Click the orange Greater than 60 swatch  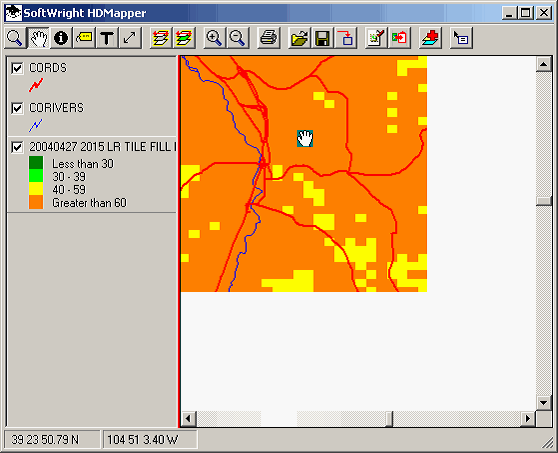click(36, 202)
